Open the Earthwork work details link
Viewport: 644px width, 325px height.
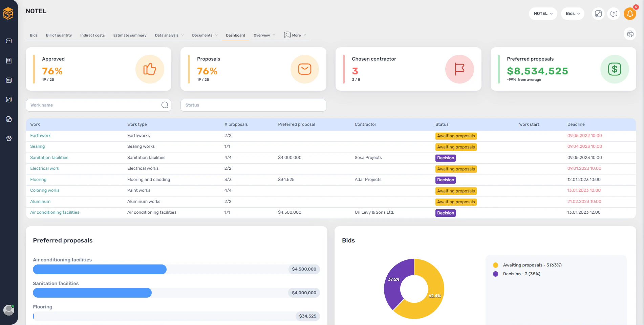point(40,135)
